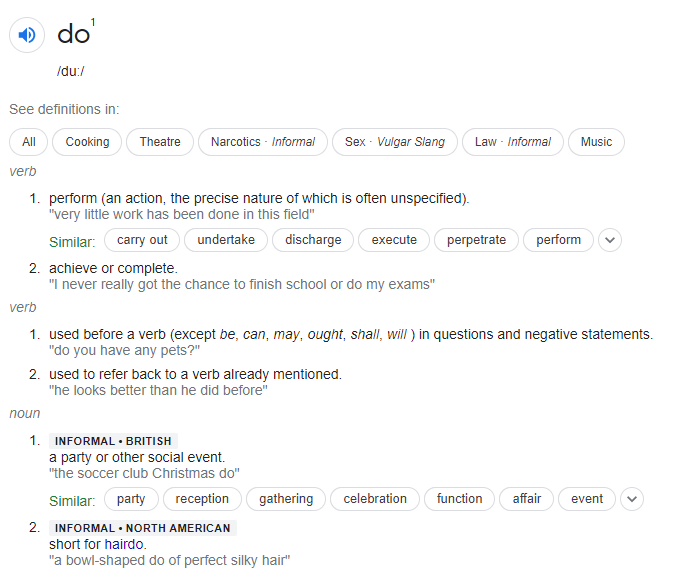This screenshot has height=587, width=681.
Task: Choose the 'discharge' synonym chip
Action: click(313, 240)
